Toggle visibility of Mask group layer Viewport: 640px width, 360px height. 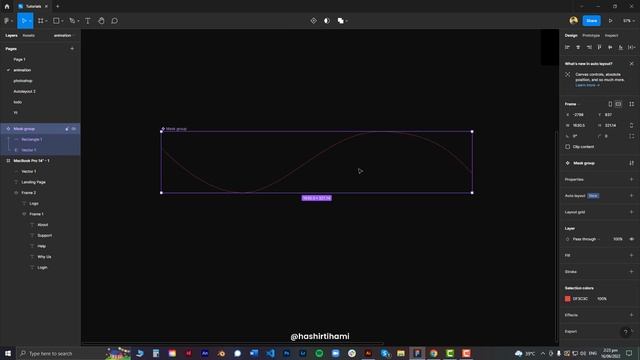tap(74, 129)
